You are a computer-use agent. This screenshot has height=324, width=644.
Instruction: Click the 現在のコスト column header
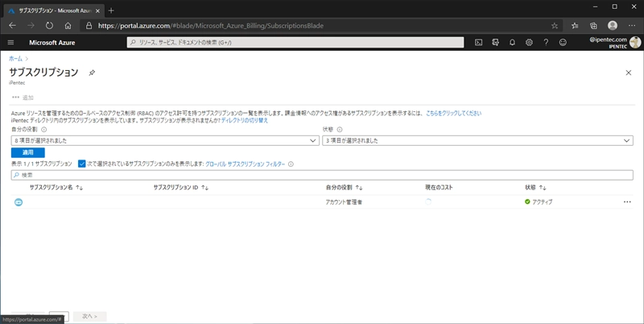(439, 188)
